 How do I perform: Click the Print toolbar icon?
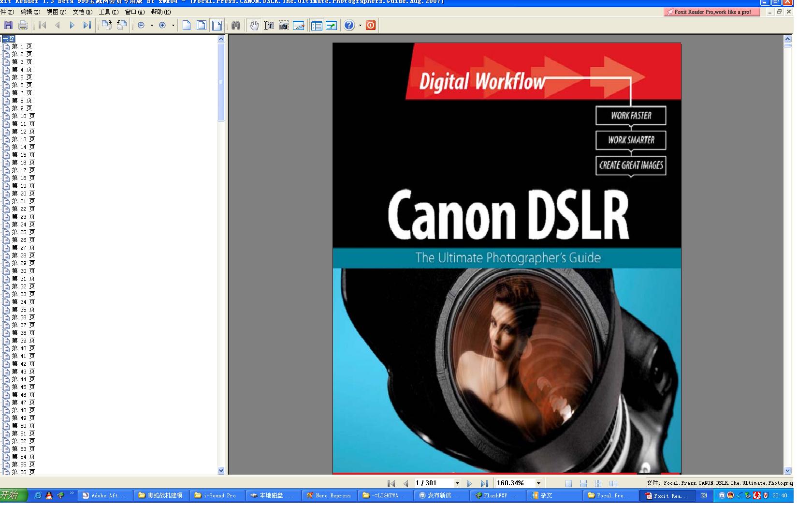tap(23, 26)
